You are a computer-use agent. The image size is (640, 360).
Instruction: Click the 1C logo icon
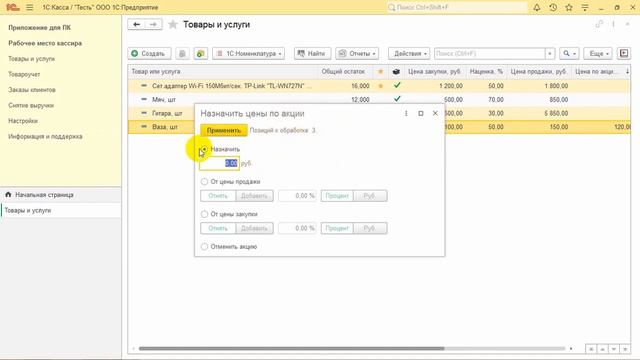[13, 7]
